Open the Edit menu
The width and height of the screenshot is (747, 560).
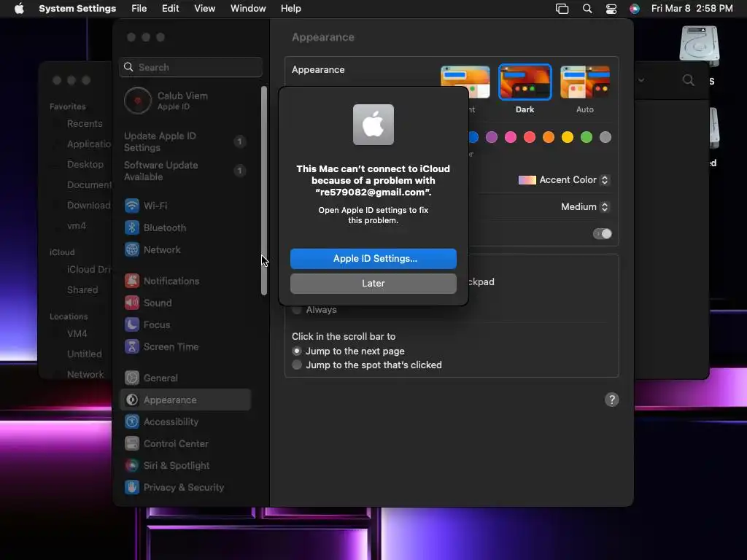click(170, 9)
